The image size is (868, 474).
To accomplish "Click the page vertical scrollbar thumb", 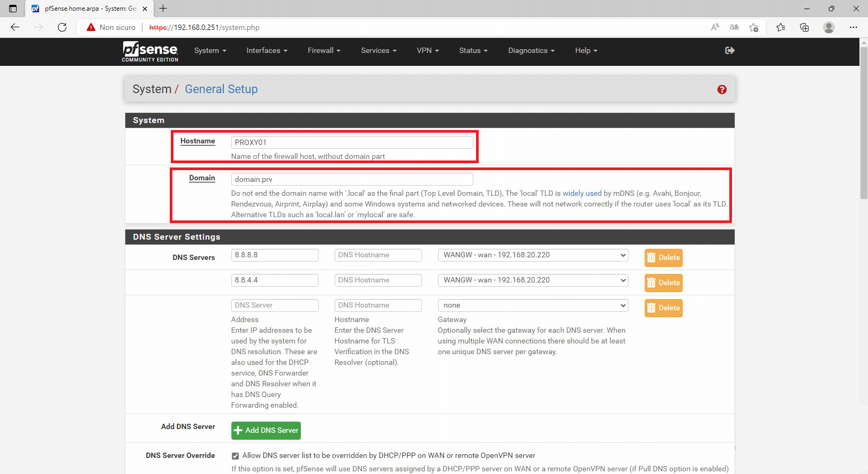I will point(863,123).
